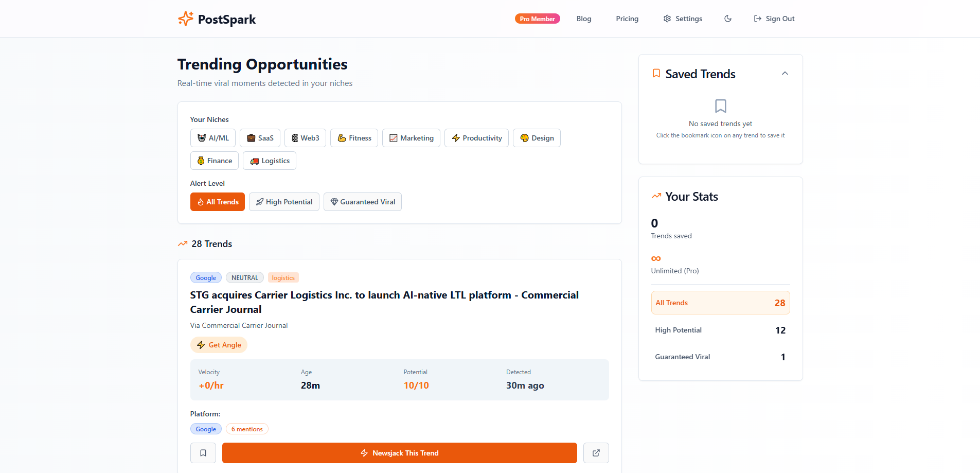Toggle the AI/ML niche filter

click(x=213, y=138)
